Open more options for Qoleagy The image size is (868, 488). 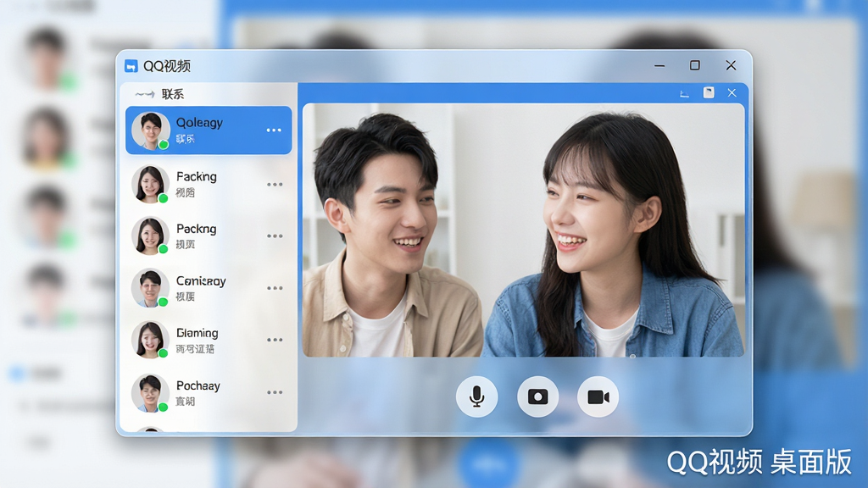pos(274,130)
